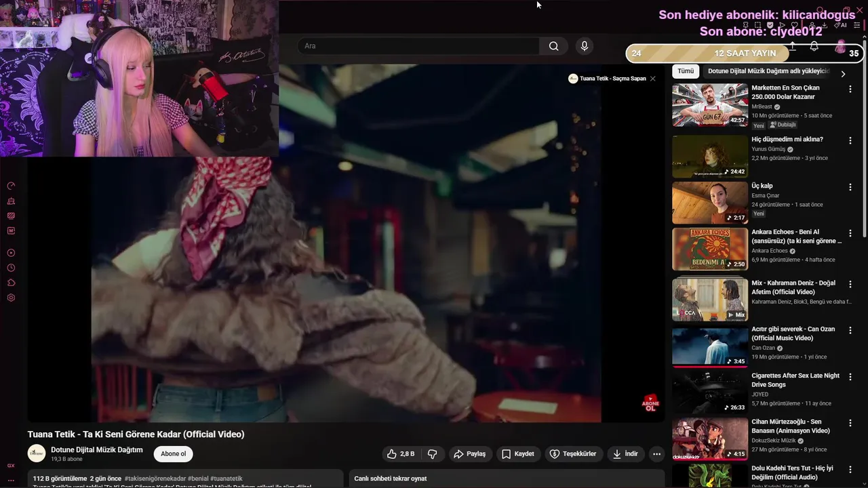868x488 pixels.
Task: Open GX Control speedometer in sidebar
Action: 11,186
